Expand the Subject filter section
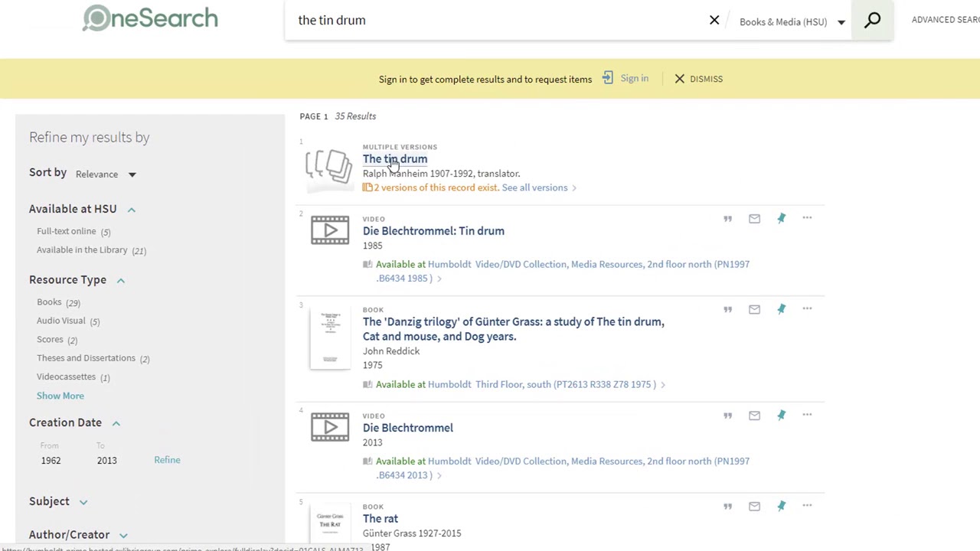The height and width of the screenshot is (551, 980). click(x=83, y=502)
